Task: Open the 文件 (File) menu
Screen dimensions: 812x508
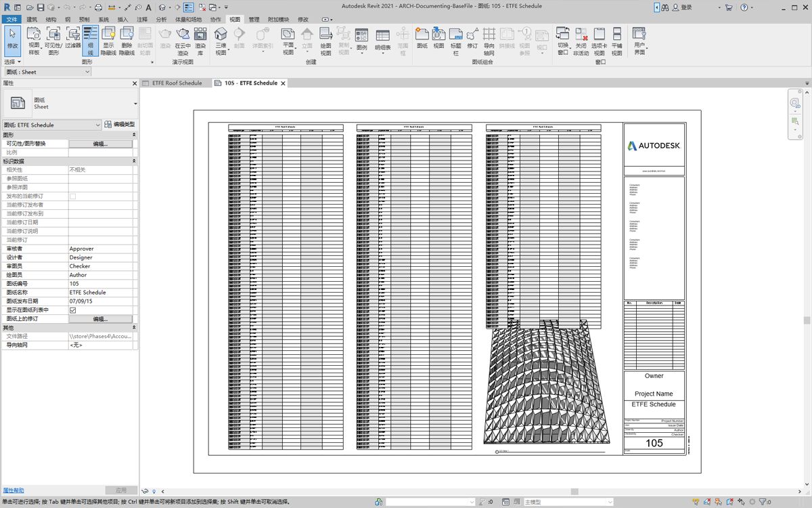Action: click(x=12, y=20)
